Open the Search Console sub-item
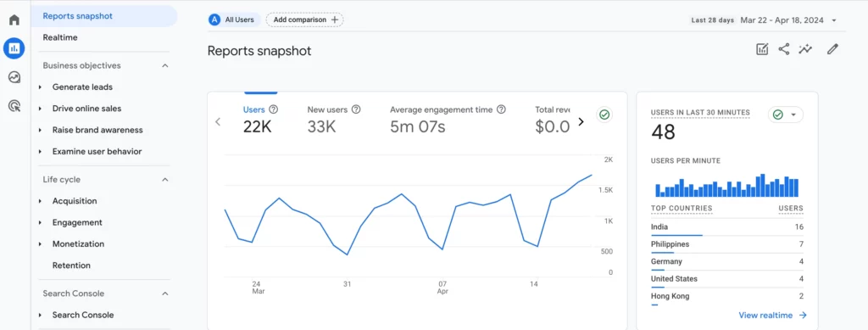 [83, 315]
